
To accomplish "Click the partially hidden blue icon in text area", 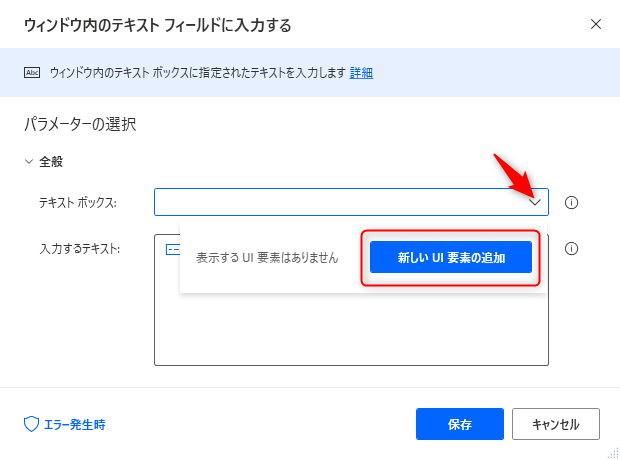I will tap(172, 250).
